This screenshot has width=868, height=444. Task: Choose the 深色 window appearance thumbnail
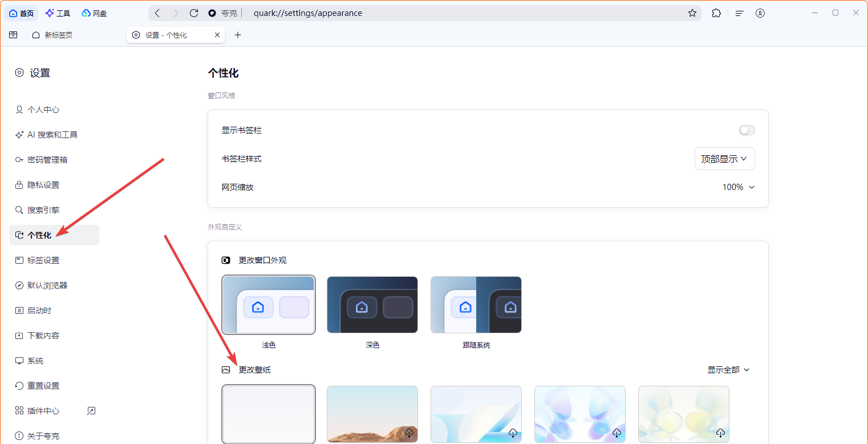coord(372,305)
